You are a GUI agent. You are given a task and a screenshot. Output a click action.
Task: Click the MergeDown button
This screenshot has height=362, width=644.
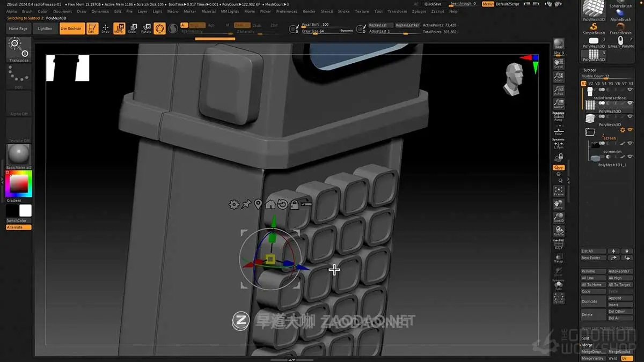pos(592,351)
